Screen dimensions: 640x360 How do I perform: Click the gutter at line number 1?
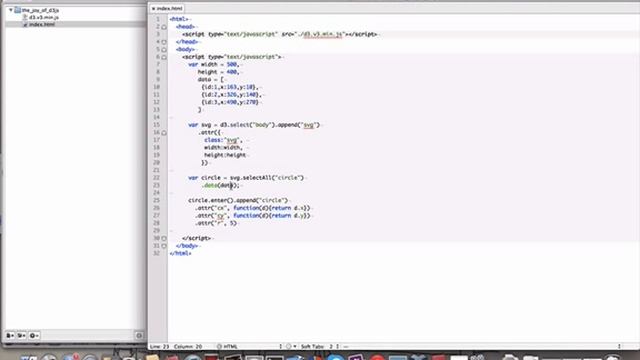click(x=158, y=19)
